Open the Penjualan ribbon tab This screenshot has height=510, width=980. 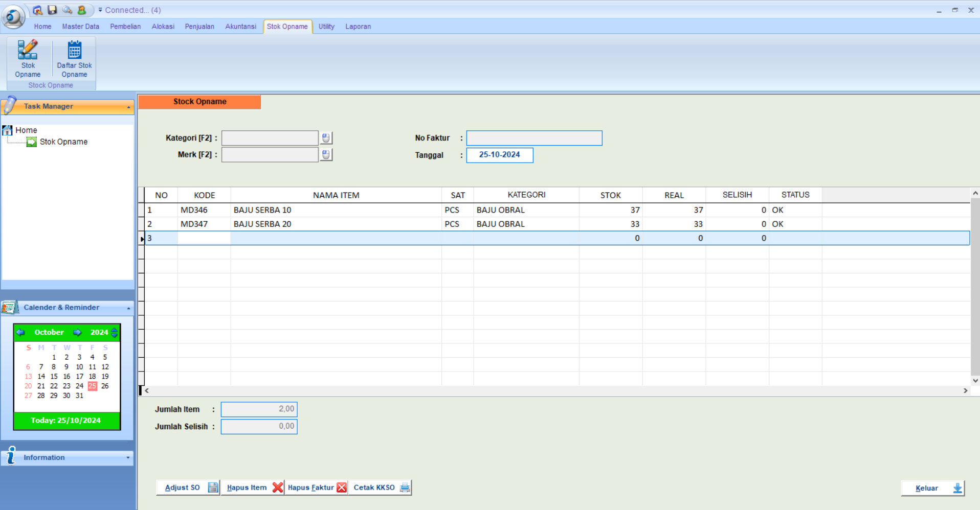(199, 27)
